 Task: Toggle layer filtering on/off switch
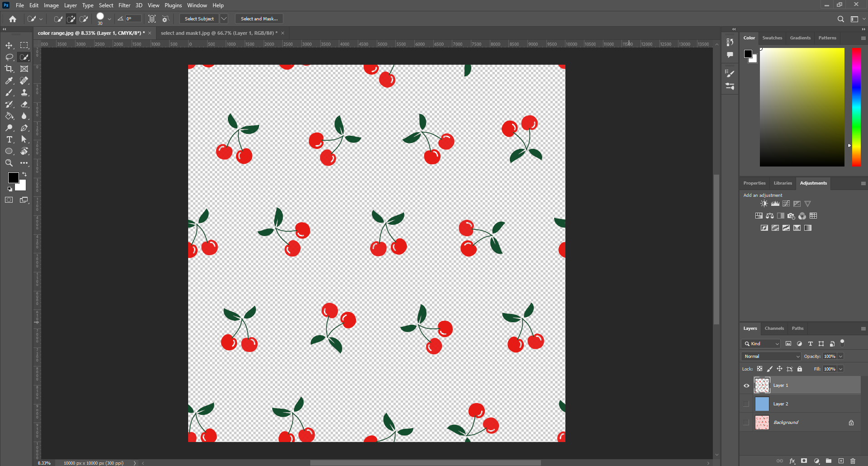coord(842,343)
